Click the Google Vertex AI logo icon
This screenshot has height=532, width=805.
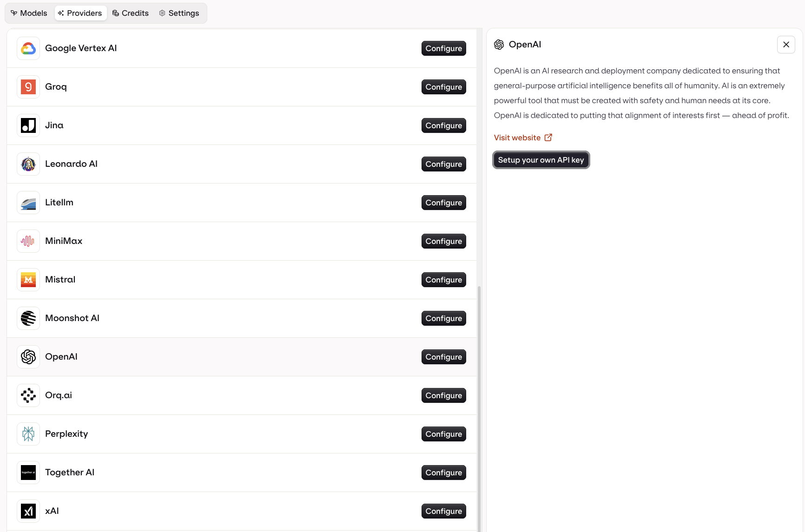tap(28, 48)
